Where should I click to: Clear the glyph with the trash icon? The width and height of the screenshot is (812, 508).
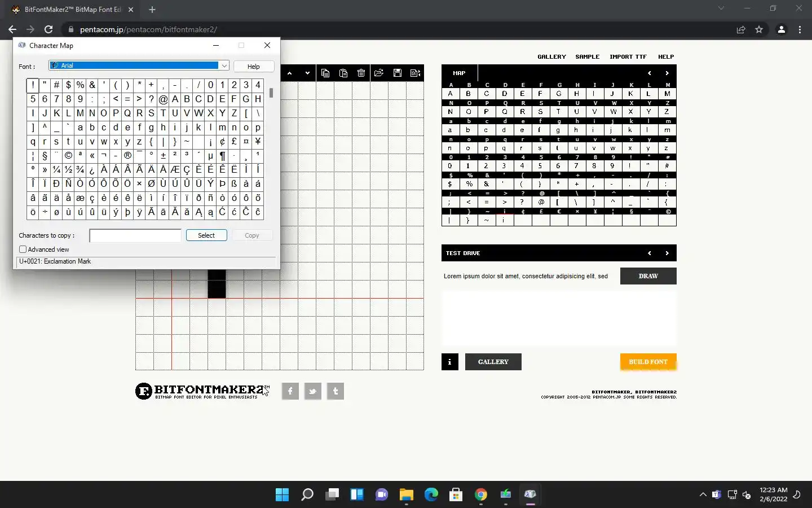pos(361,73)
